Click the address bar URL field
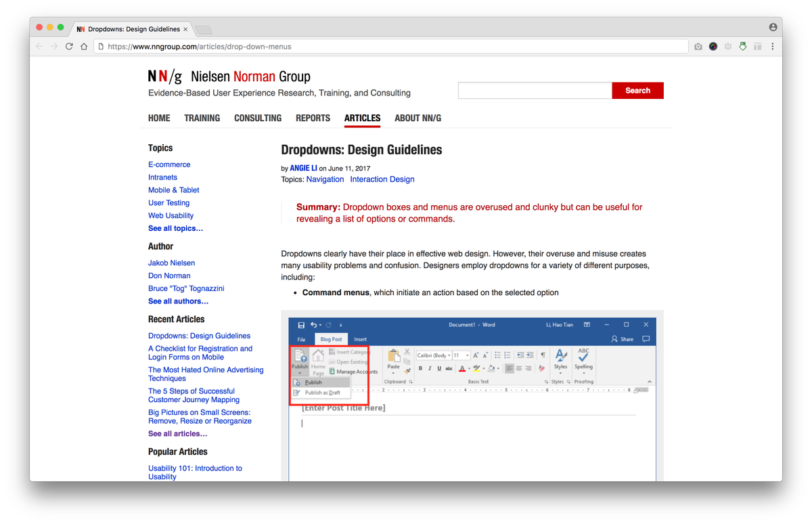 point(392,47)
